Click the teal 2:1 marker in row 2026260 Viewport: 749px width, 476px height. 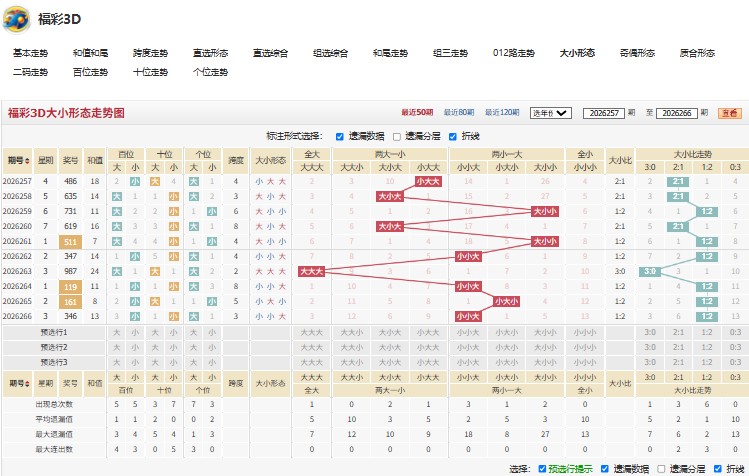coord(678,227)
